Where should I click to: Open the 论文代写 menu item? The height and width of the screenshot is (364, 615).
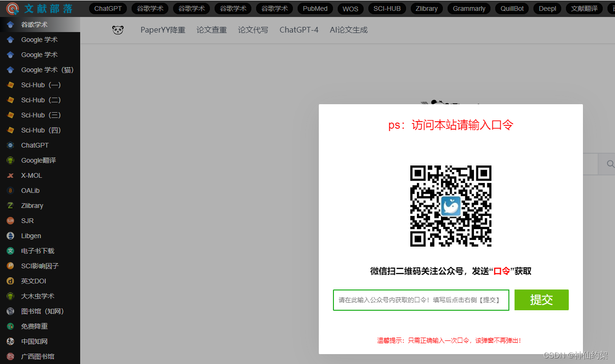point(253,30)
